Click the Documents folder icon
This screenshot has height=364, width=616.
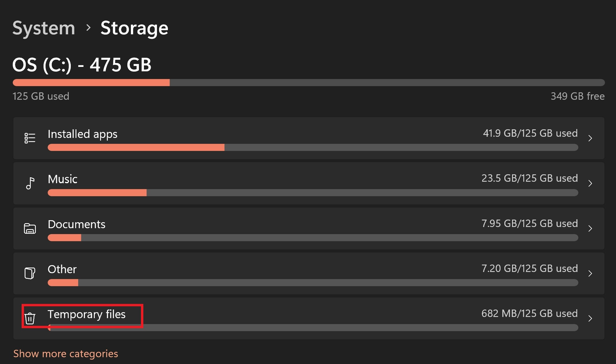(x=30, y=228)
